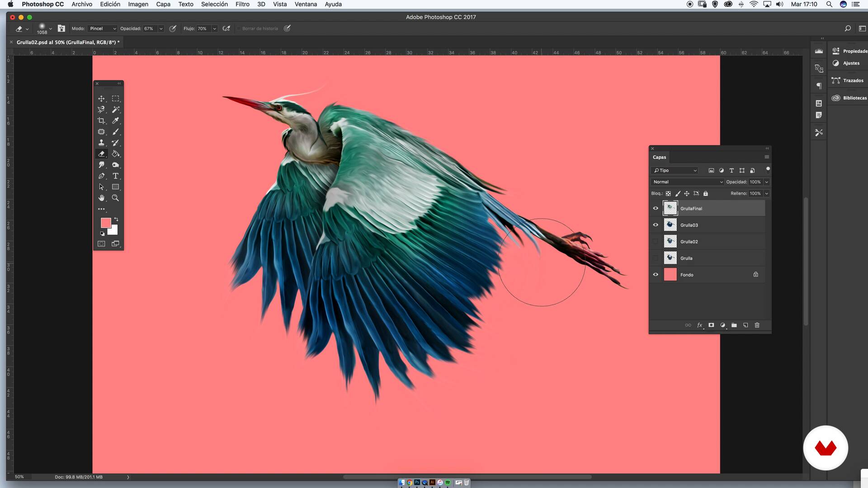Select the Smudge tool
The image size is (868, 488).
point(101,165)
